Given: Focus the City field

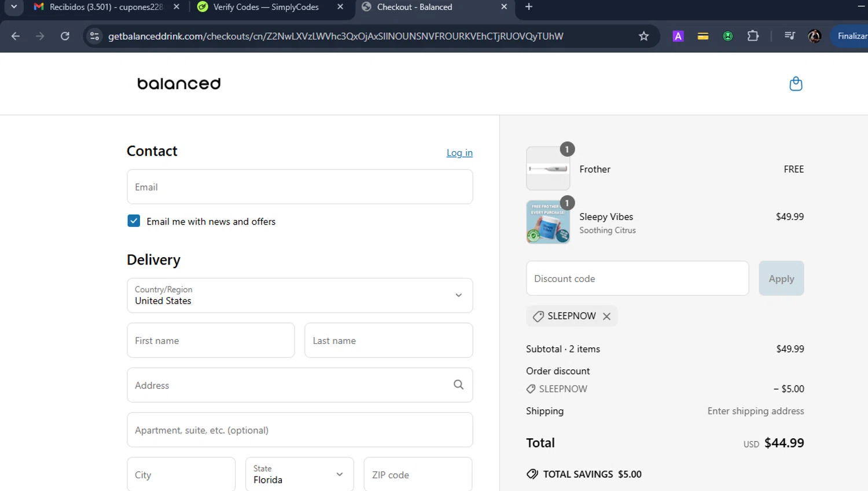Looking at the screenshot, I should (x=181, y=474).
